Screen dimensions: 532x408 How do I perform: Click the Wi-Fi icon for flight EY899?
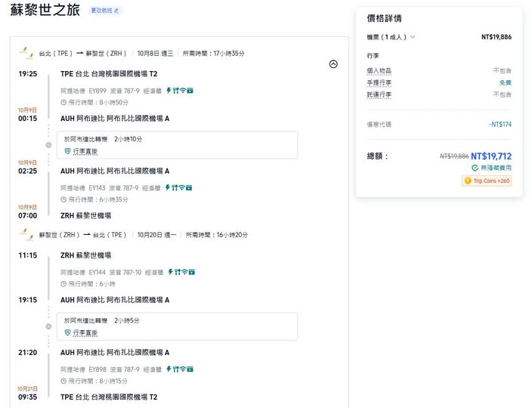coord(184,91)
